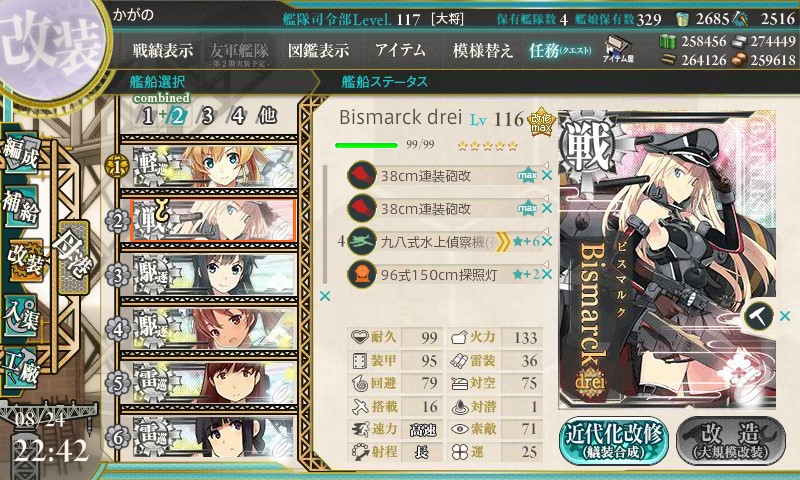
Task: Click the hammer reinforcement expansion slot icon
Action: (x=759, y=316)
